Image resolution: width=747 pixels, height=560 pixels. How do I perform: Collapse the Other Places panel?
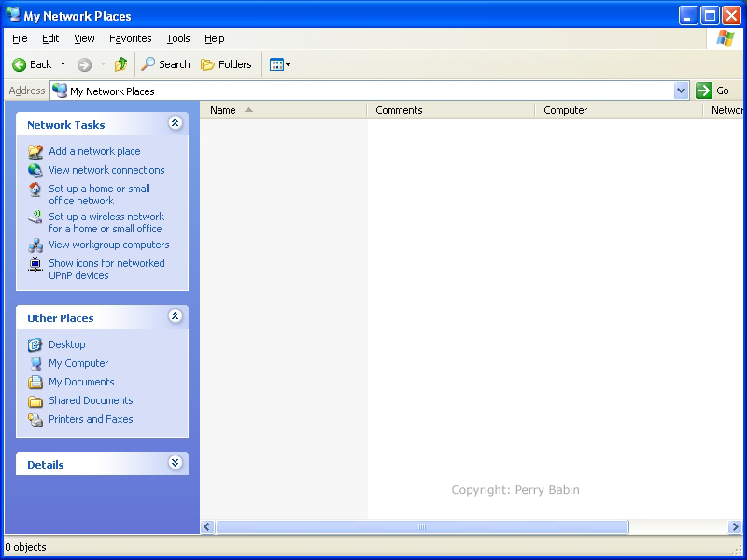175,316
